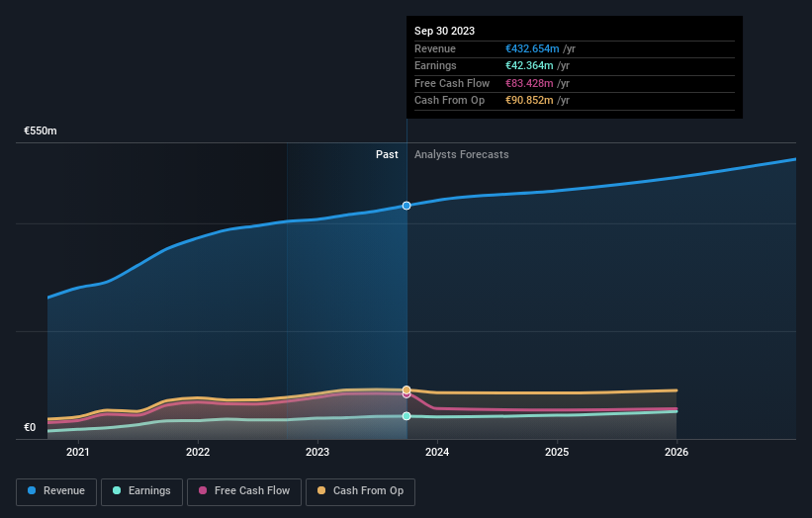Viewport: 812px width, 518px height.
Task: Click the 2023 x-axis label
Action: click(x=317, y=452)
